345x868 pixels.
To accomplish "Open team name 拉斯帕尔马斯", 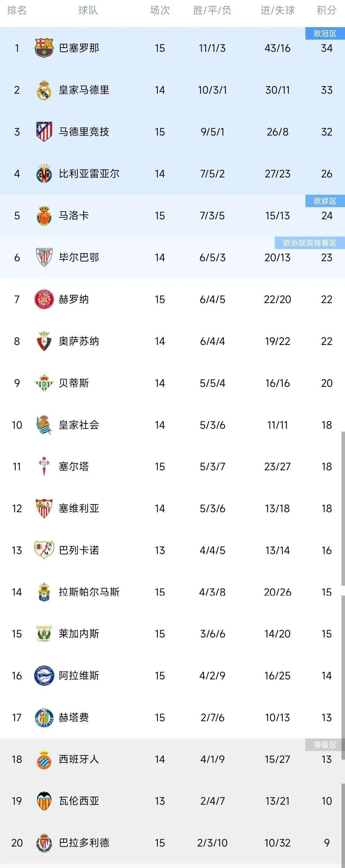I will point(89,592).
